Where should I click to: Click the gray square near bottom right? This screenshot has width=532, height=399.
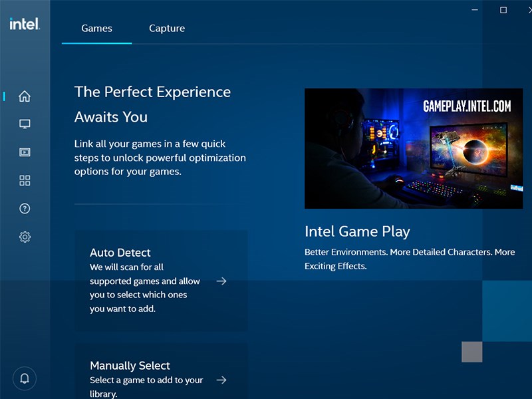[x=471, y=351]
